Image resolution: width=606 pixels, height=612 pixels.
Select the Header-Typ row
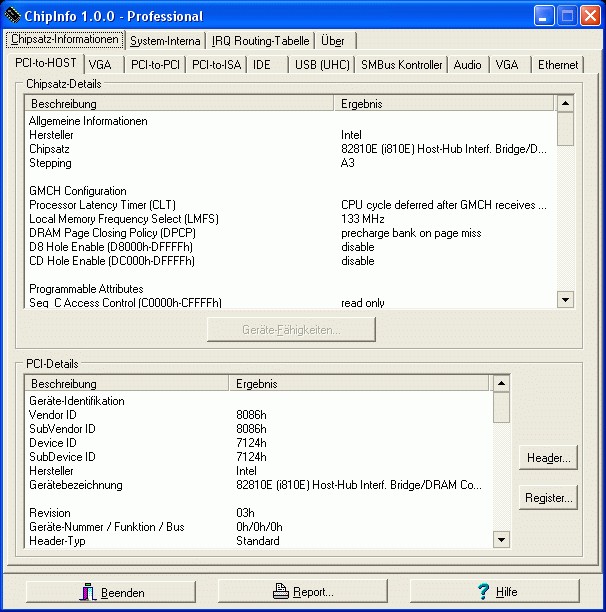click(259, 541)
